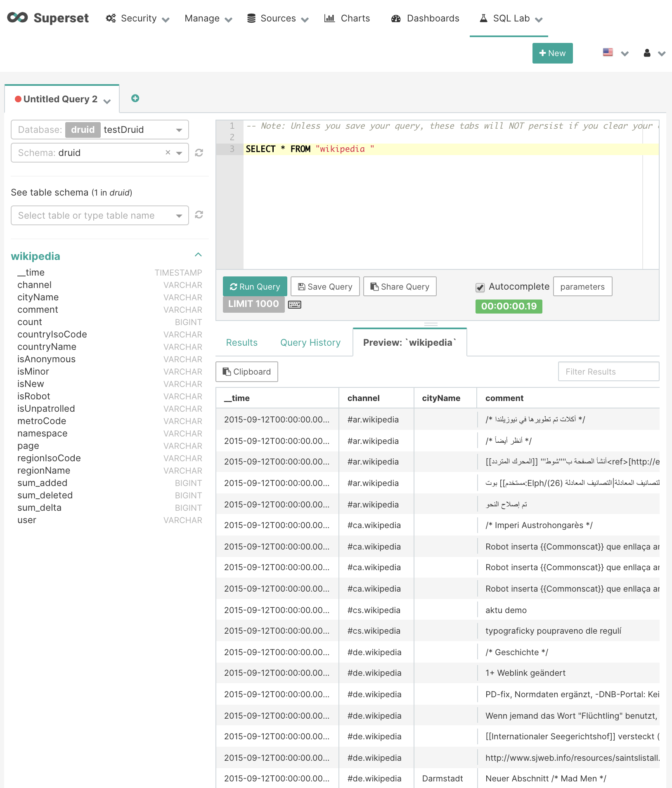Collapse the wikipedia table schema
The width and height of the screenshot is (672, 788).
pos(198,255)
